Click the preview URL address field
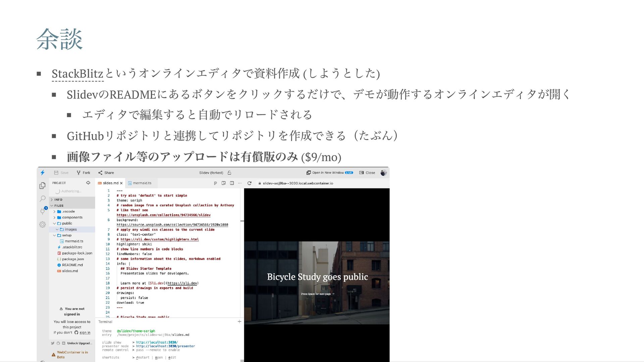Image resolution: width=644 pixels, height=362 pixels. (298, 183)
